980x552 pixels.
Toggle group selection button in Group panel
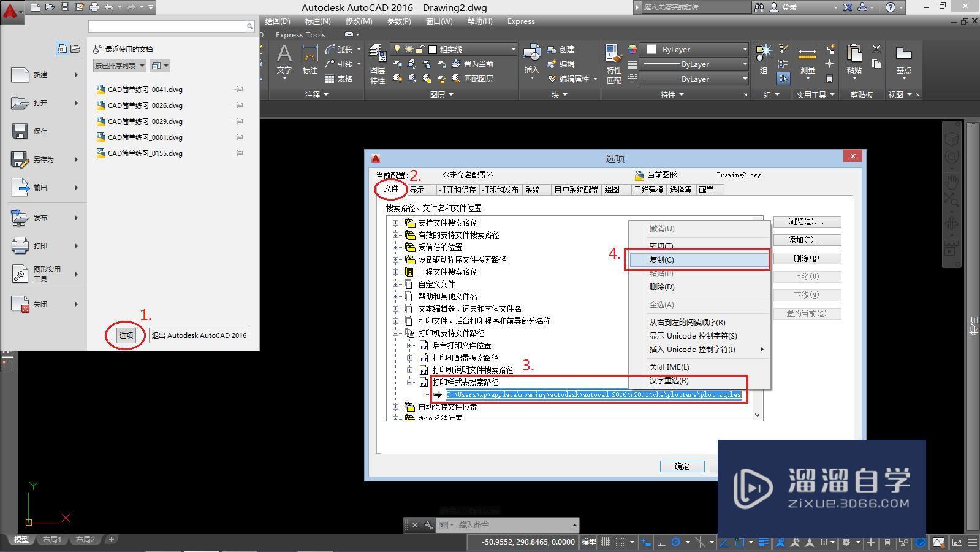pyautogui.click(x=783, y=79)
